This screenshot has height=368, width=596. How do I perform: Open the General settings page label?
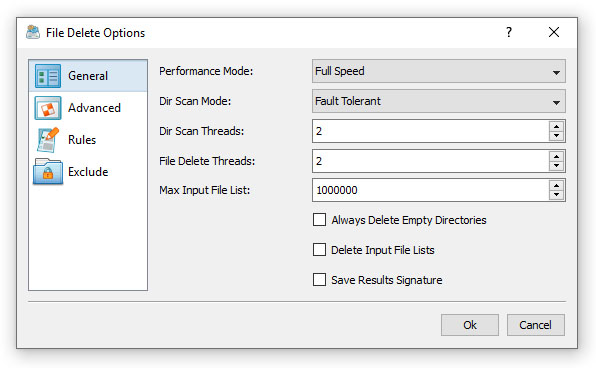[x=88, y=76]
